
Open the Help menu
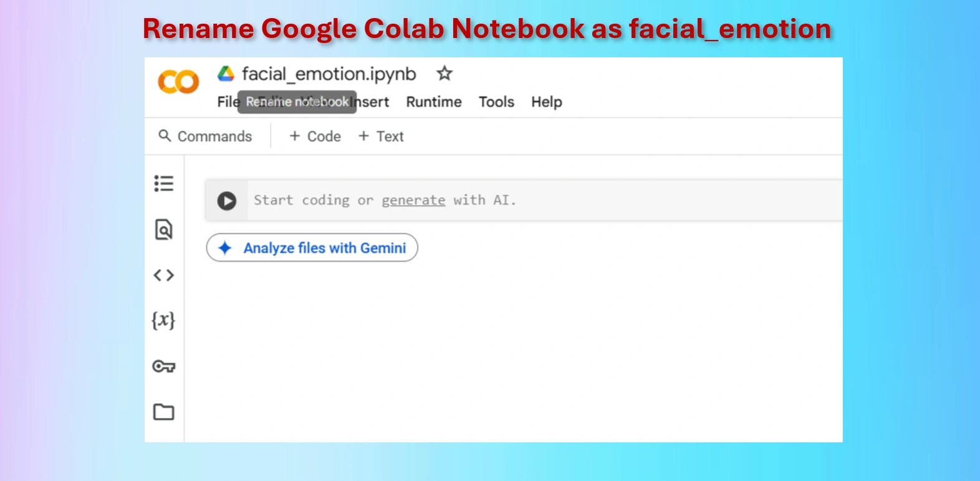coord(547,102)
